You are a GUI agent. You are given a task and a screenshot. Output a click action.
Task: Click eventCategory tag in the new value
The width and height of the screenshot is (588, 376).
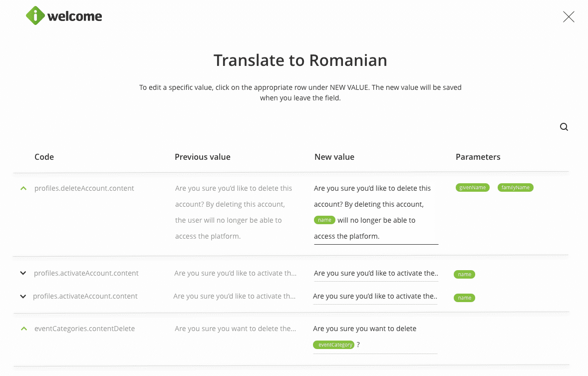pyautogui.click(x=333, y=345)
